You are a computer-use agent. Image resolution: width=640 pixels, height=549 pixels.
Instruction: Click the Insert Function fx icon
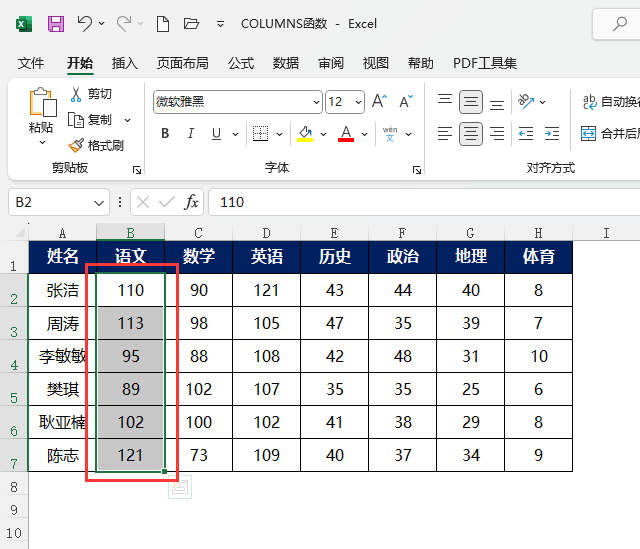[x=191, y=202]
